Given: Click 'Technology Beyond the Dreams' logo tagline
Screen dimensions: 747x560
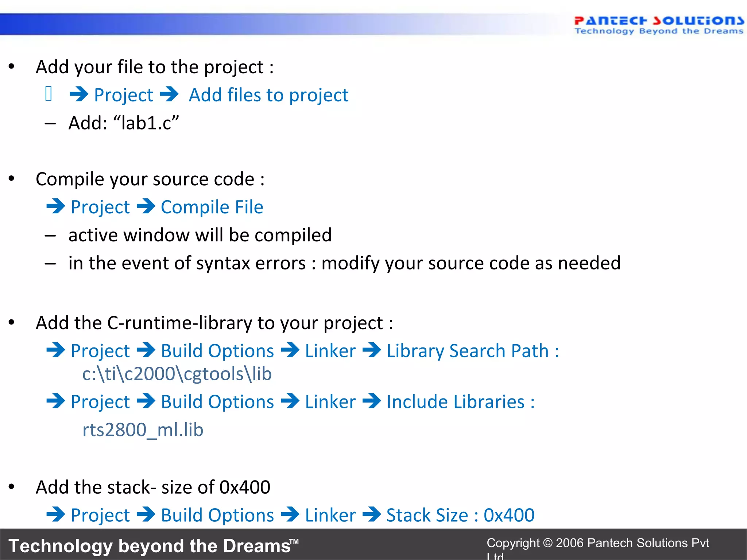Looking at the screenshot, I should 659,31.
